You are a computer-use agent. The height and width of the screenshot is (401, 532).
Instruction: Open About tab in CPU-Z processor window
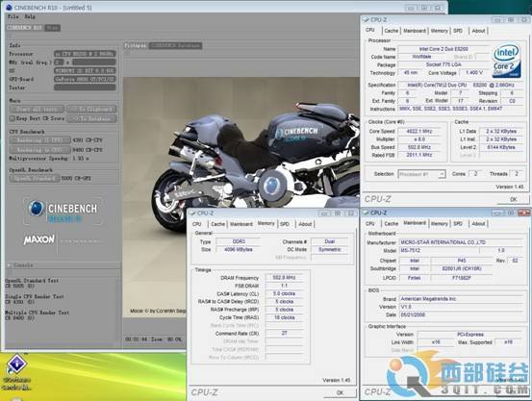(478, 31)
